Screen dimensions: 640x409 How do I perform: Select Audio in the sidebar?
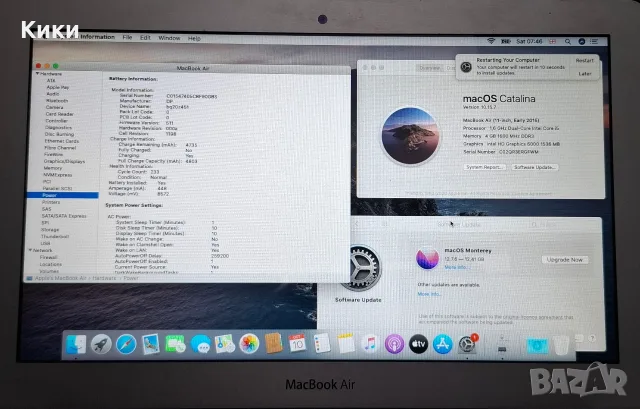click(x=53, y=94)
